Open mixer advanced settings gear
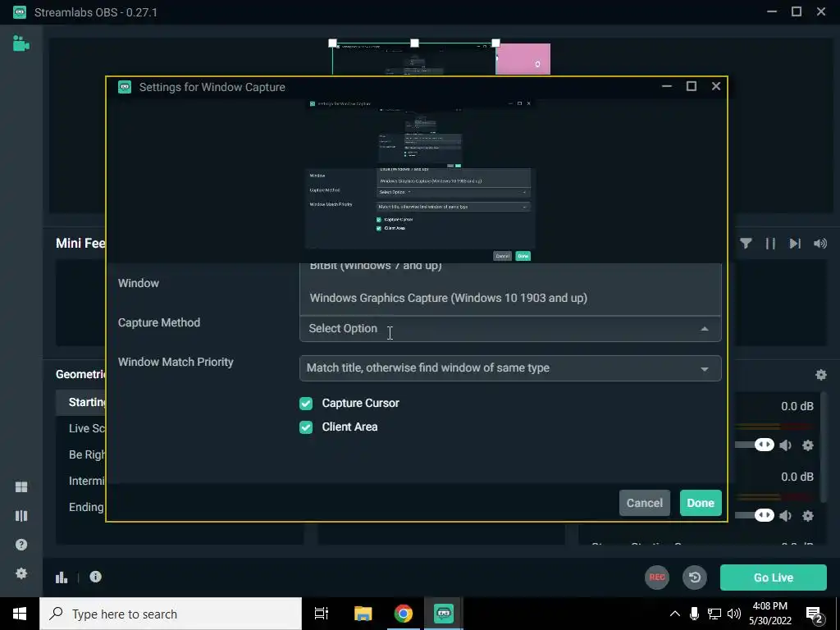840x630 pixels. coord(820,374)
